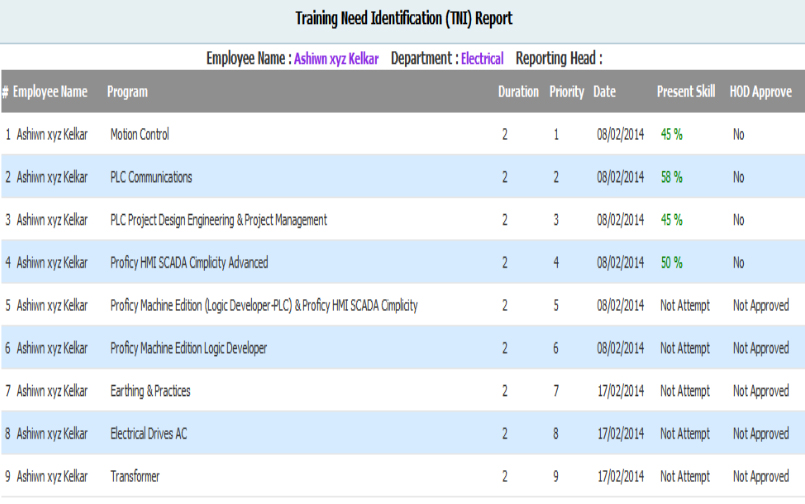Screen dimensions: 805x504
Task: Select the Motion Control program cell
Action: pos(140,134)
